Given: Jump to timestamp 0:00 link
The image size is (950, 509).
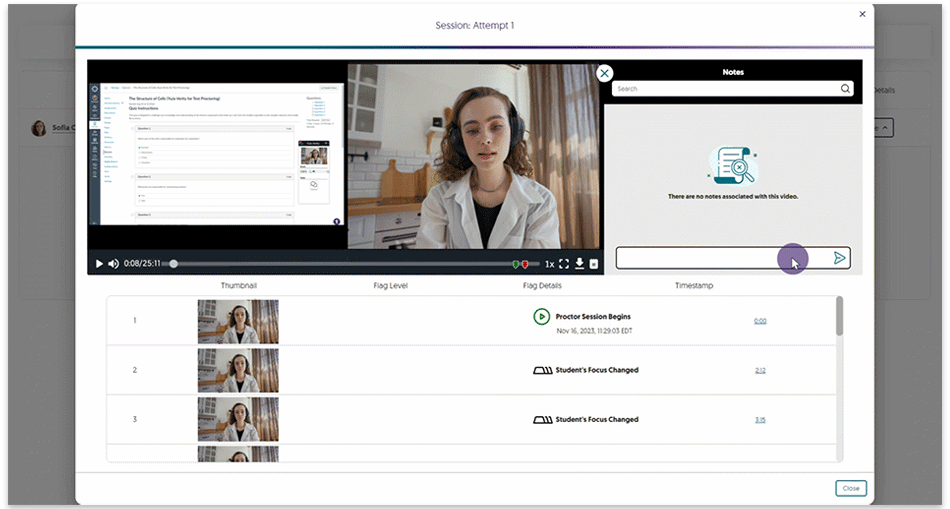Looking at the screenshot, I should coord(760,321).
